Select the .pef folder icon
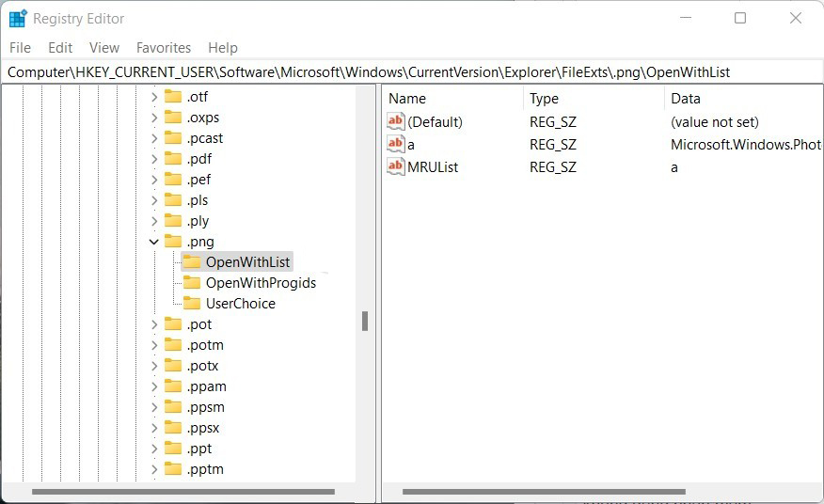The width and height of the screenshot is (824, 504). pos(173,180)
